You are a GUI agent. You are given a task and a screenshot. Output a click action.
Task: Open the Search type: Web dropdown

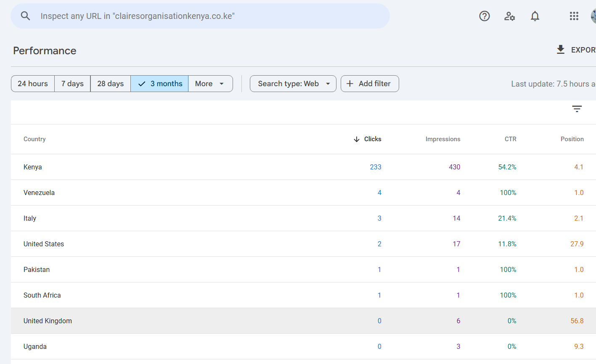pos(293,84)
